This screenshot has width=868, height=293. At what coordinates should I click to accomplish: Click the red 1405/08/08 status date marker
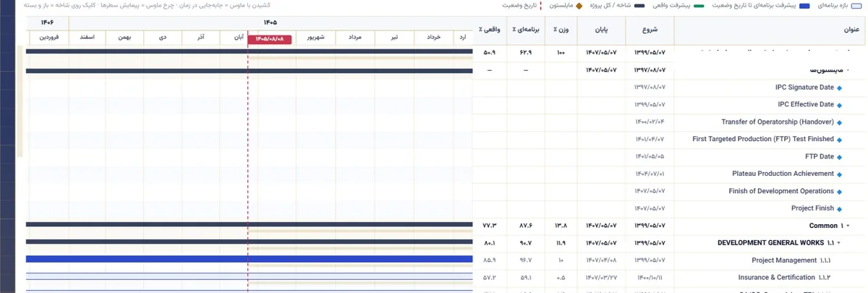(x=270, y=39)
